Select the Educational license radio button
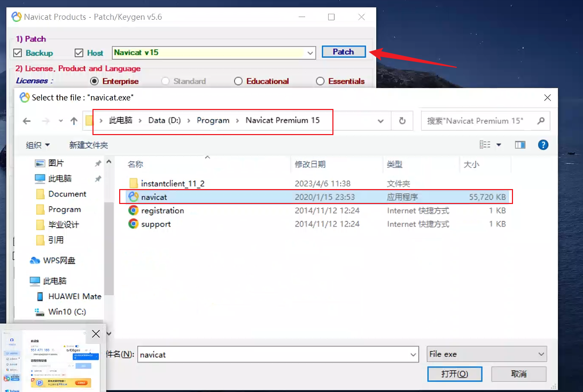 (x=238, y=81)
